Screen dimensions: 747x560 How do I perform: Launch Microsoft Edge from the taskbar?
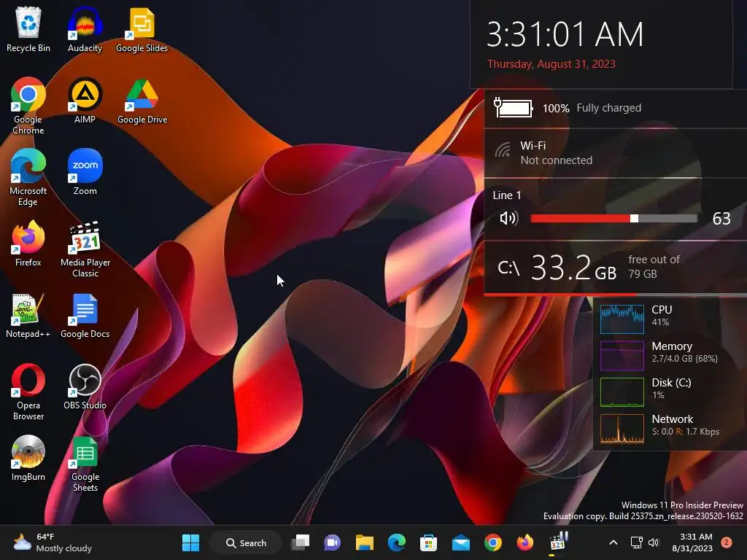tap(396, 542)
